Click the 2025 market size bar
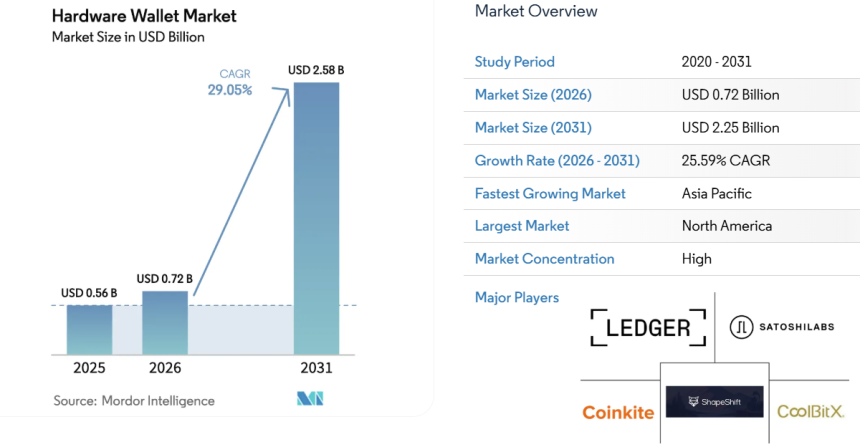This screenshot has height=447, width=860. 89,329
